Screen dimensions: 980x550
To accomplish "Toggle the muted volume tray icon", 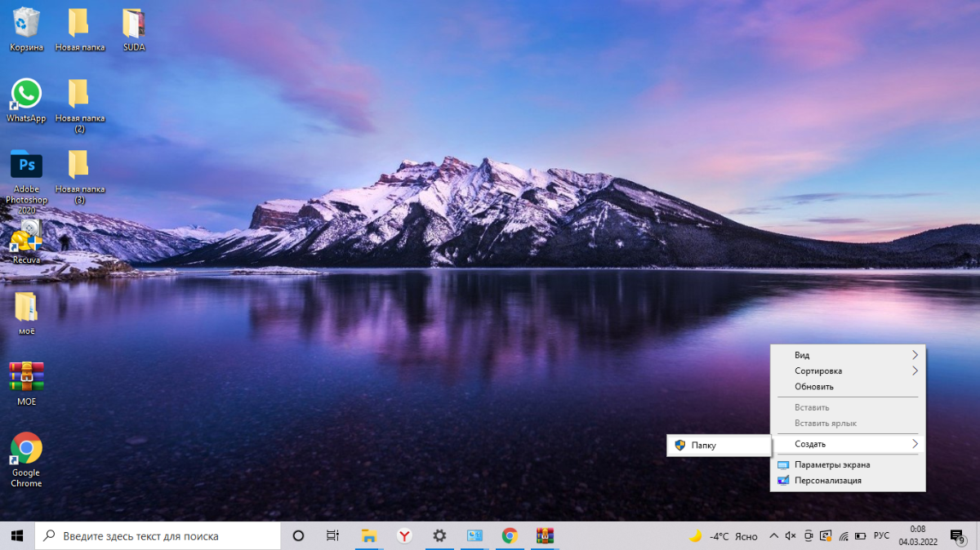I will tap(790, 536).
